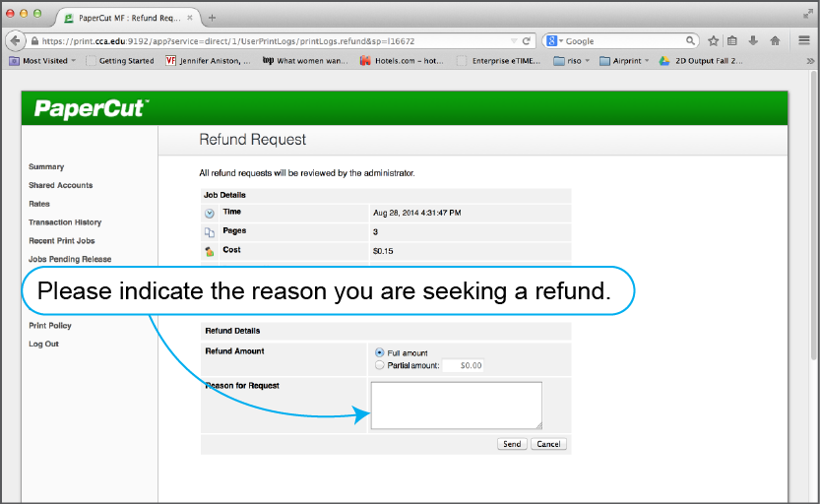The width and height of the screenshot is (820, 504).
Task: Open the riso bookmarks folder
Action: coord(572,61)
